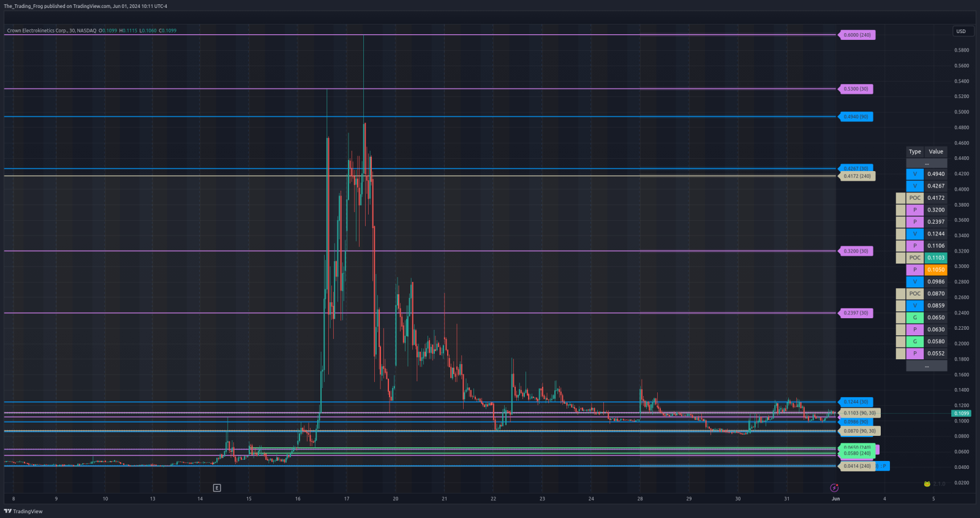This screenshot has height=518, width=980.
Task: Select the 0.0986 (90) blue level label
Action: click(x=856, y=422)
